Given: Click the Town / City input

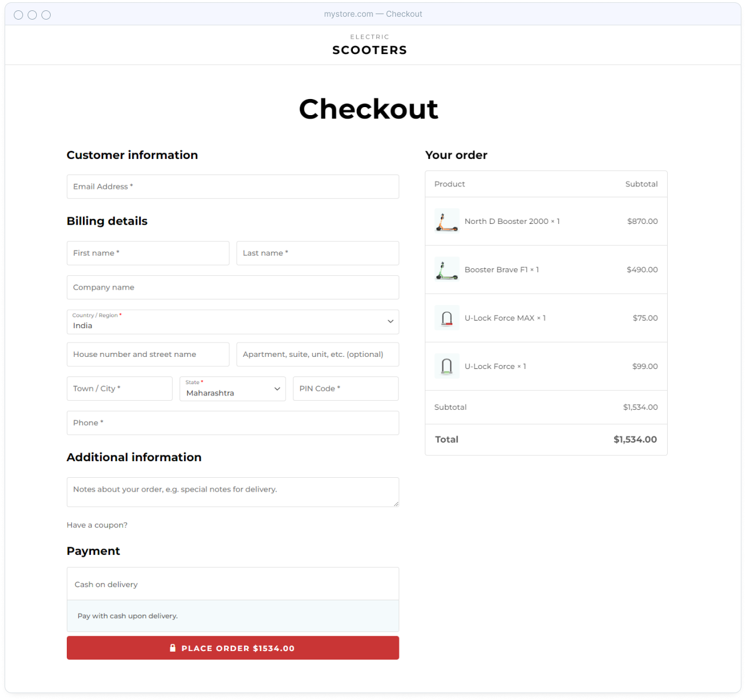Looking at the screenshot, I should click(x=120, y=389).
